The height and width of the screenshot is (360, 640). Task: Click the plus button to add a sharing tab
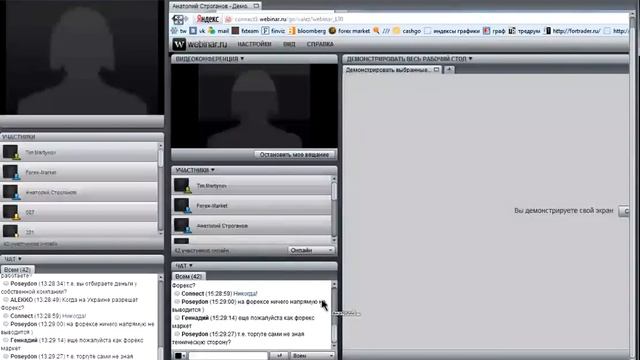pyautogui.click(x=449, y=69)
